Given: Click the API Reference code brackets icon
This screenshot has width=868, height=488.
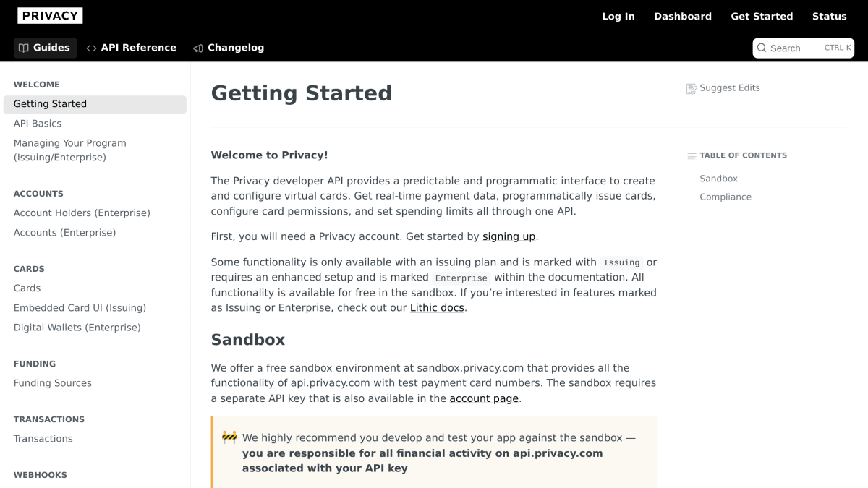Looking at the screenshot, I should click(x=91, y=48).
